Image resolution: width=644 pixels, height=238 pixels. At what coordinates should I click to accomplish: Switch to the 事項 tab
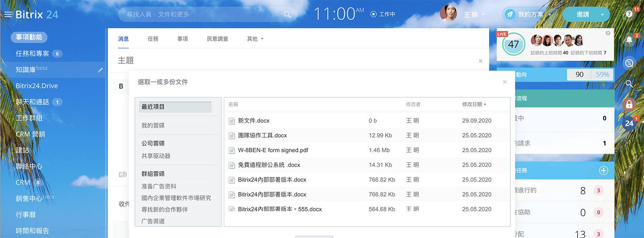pos(183,39)
